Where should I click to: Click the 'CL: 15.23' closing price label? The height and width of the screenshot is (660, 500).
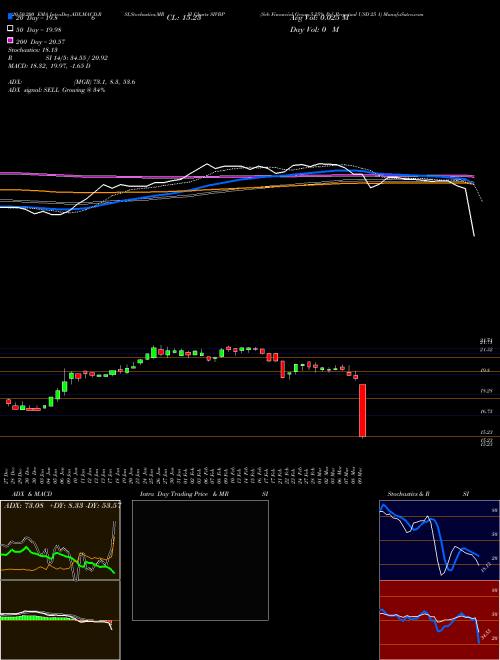pos(184,18)
